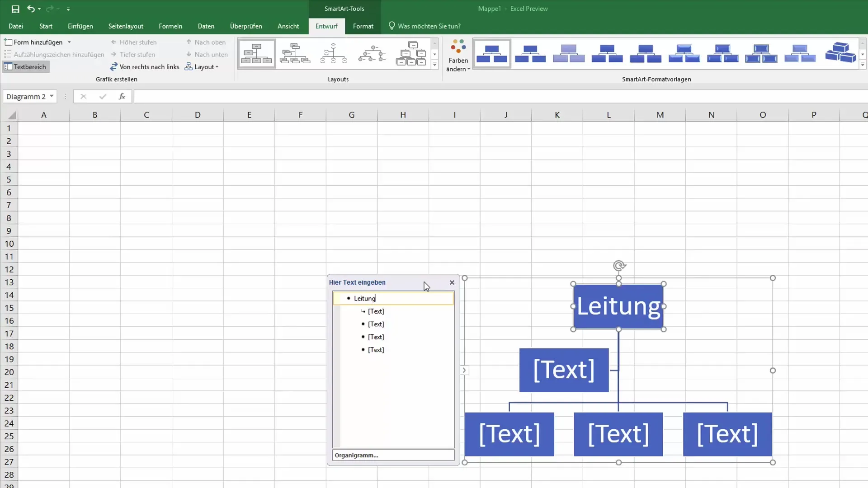Select the assistant [Text] box in diagram
This screenshot has height=488, width=868.
pos(564,370)
